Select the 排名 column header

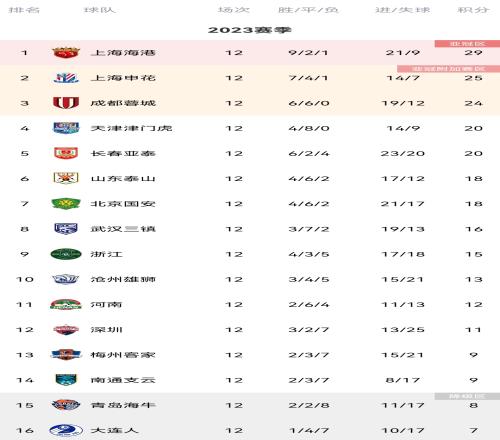(x=24, y=10)
